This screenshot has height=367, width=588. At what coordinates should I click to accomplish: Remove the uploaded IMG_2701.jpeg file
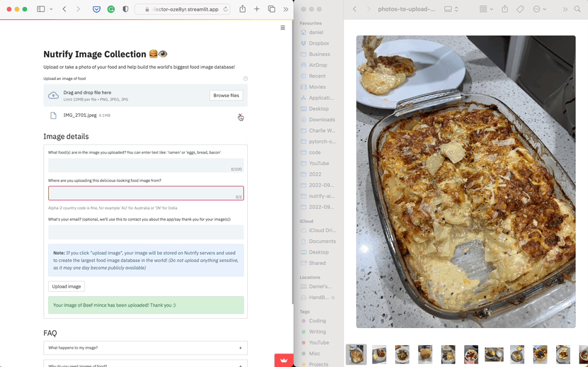[x=240, y=115]
